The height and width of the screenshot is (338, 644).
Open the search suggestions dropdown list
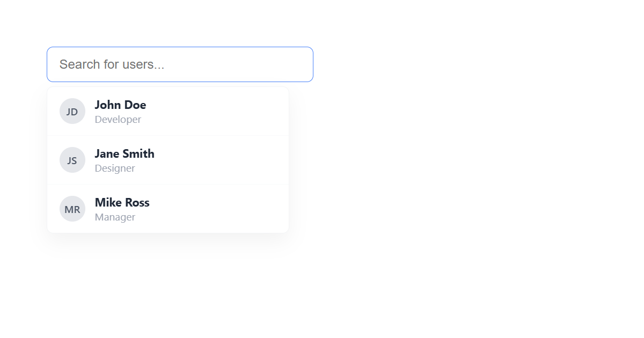[180, 64]
